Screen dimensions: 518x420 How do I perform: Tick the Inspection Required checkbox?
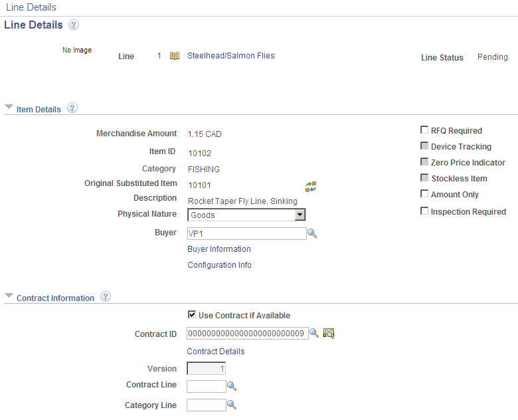click(x=424, y=211)
